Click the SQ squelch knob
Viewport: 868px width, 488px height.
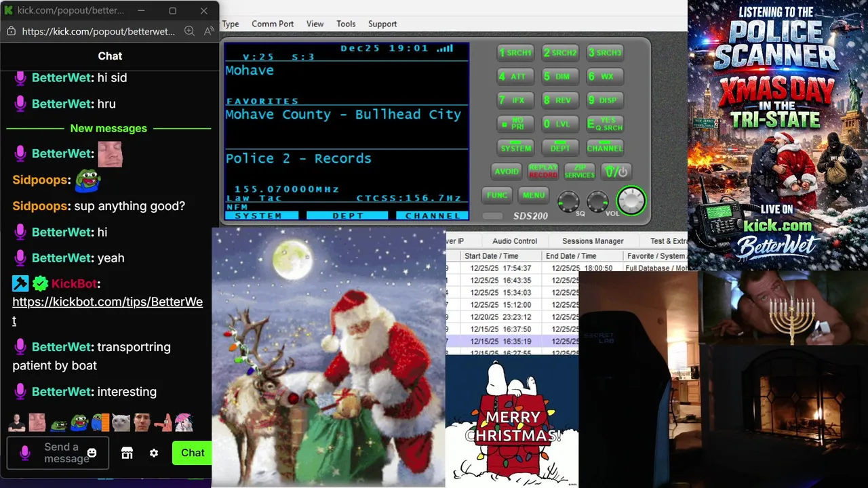pyautogui.click(x=568, y=201)
